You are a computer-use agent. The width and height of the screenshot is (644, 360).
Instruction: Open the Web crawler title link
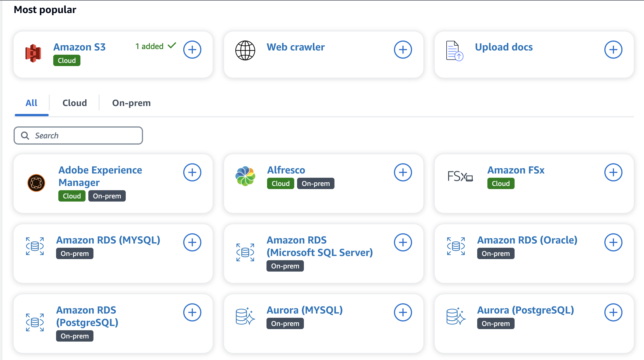click(295, 47)
